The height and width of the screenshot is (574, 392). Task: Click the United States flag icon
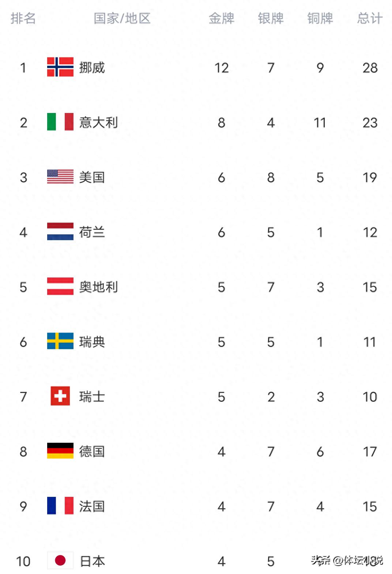coord(60,177)
